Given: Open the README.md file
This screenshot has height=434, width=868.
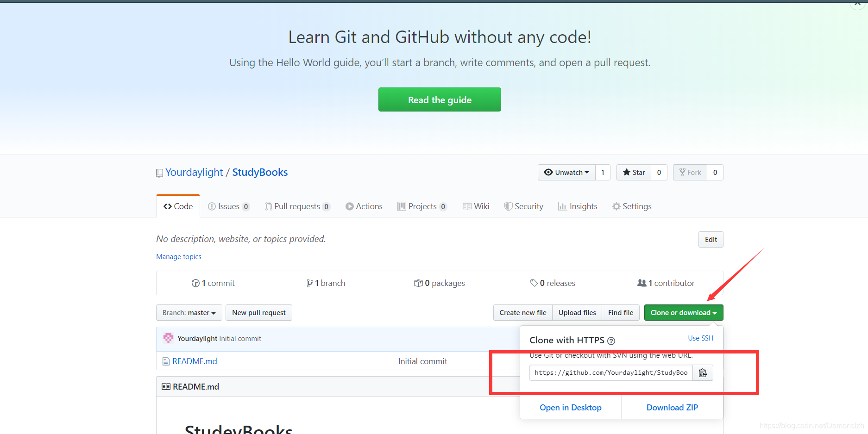Looking at the screenshot, I should tap(195, 361).
